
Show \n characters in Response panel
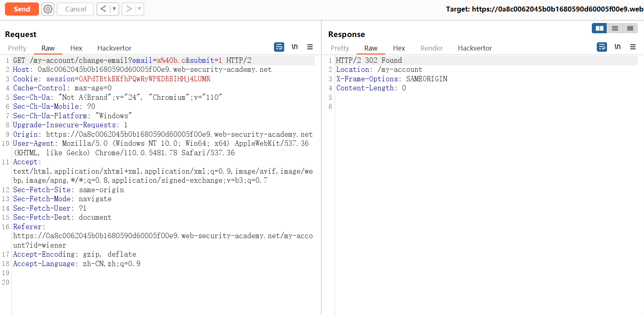click(617, 47)
